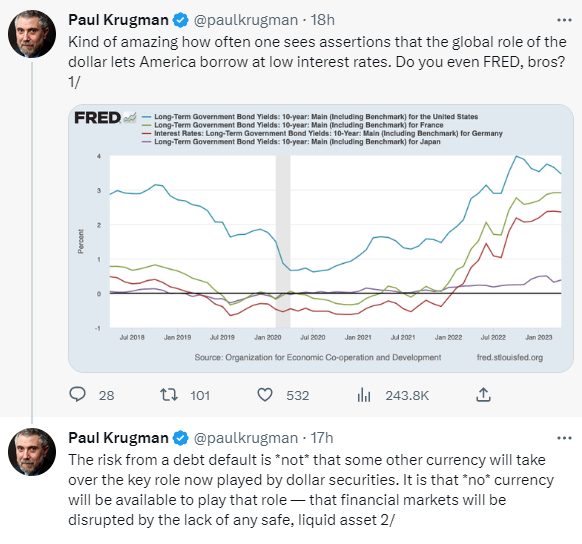Click the reply icon on first tweet
This screenshot has height=544, width=582.
pos(78,395)
